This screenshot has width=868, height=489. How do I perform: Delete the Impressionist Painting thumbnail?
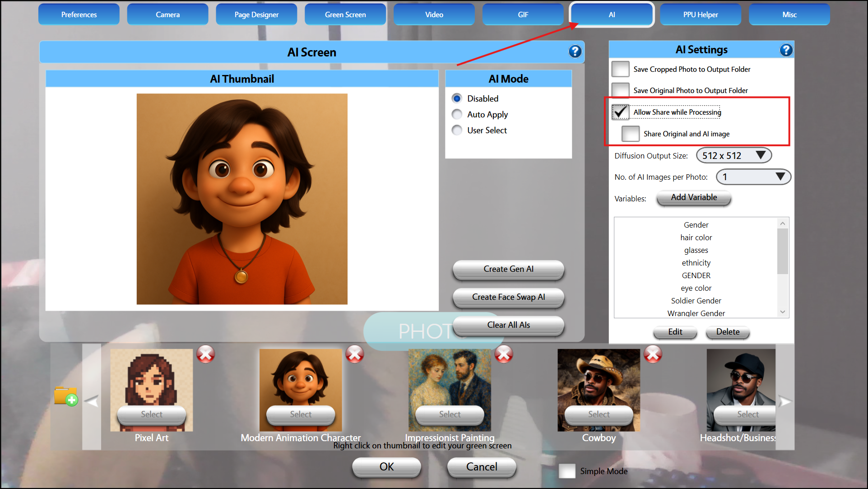[503, 354]
